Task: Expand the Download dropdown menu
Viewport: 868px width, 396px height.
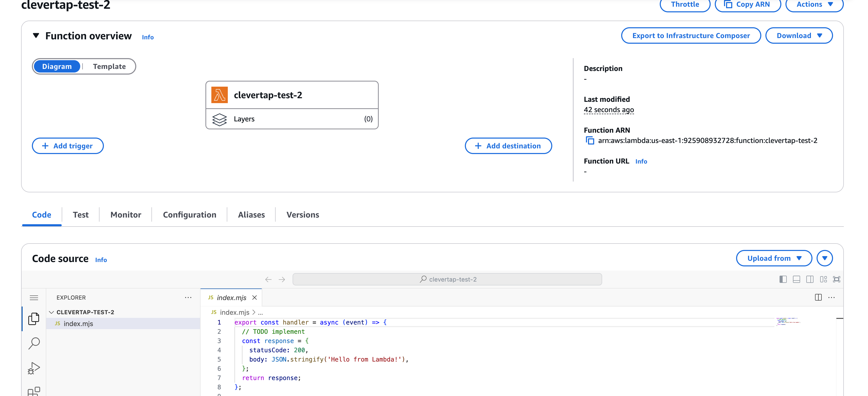Action: 799,36
